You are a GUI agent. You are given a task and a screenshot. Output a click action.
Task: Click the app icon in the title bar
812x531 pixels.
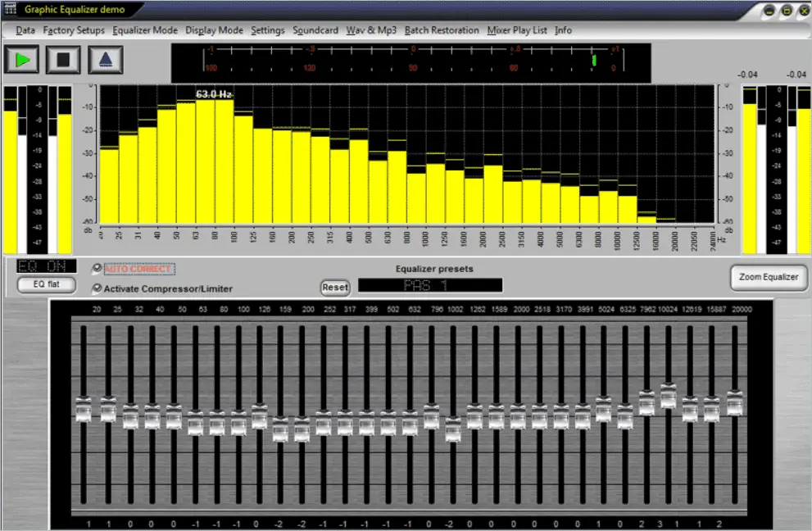[11, 8]
